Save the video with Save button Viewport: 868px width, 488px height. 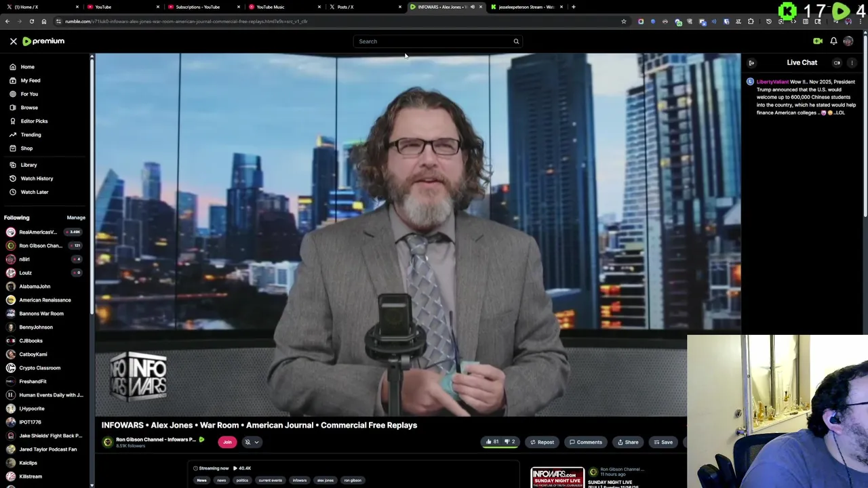click(663, 442)
